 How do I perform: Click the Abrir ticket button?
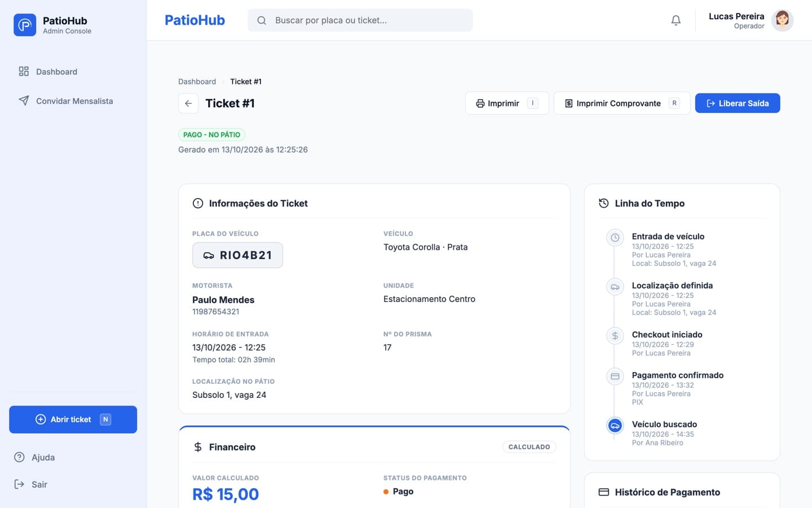coord(73,419)
